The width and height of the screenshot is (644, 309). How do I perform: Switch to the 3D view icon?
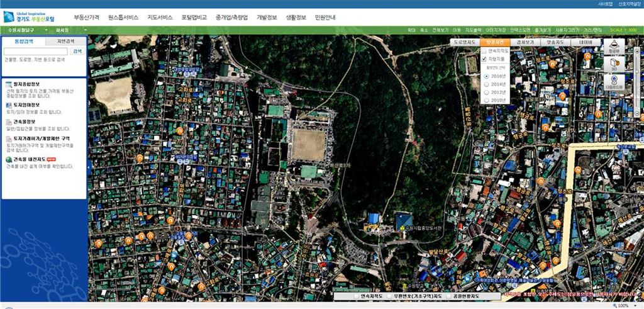(x=613, y=64)
